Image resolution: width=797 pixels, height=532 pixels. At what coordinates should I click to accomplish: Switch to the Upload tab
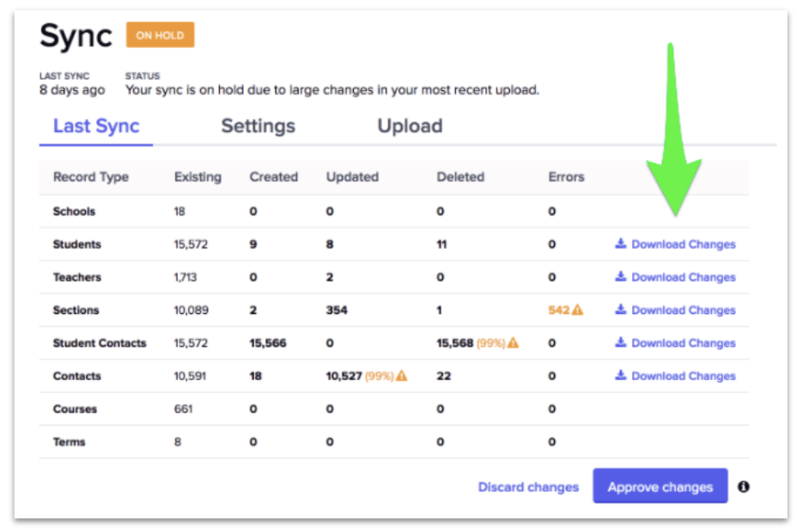pos(410,126)
